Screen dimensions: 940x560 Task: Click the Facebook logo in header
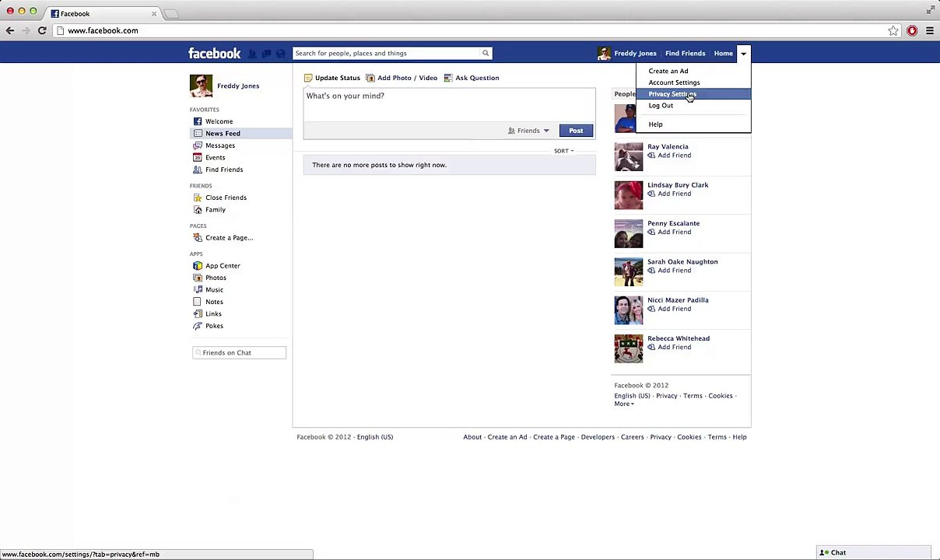pos(215,54)
